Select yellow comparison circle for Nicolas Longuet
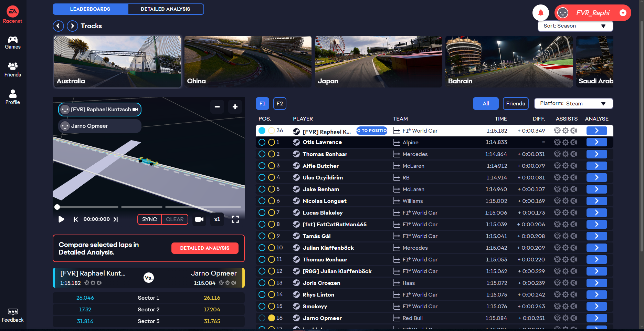The width and height of the screenshot is (644, 331). coord(272,201)
